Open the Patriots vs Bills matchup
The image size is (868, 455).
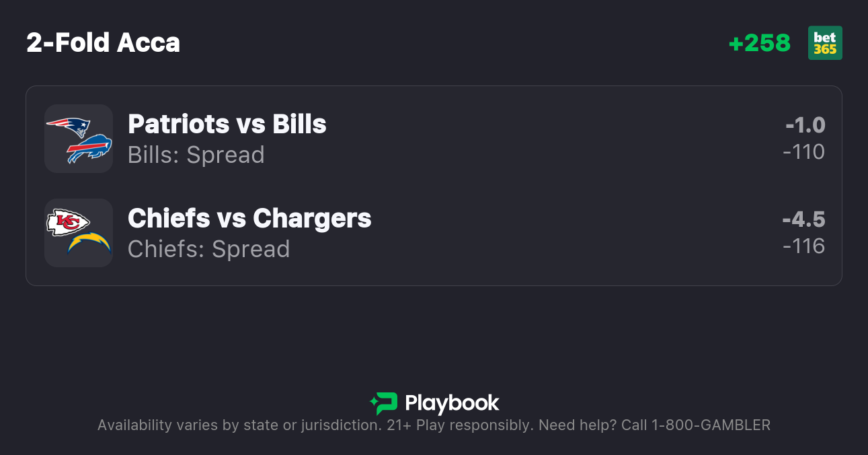227,125
